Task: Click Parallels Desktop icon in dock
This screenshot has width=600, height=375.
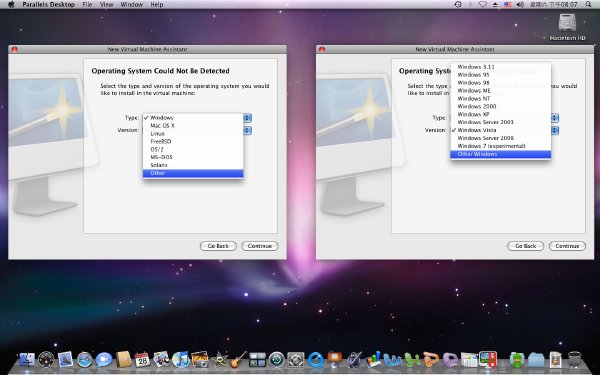Action: point(488,360)
